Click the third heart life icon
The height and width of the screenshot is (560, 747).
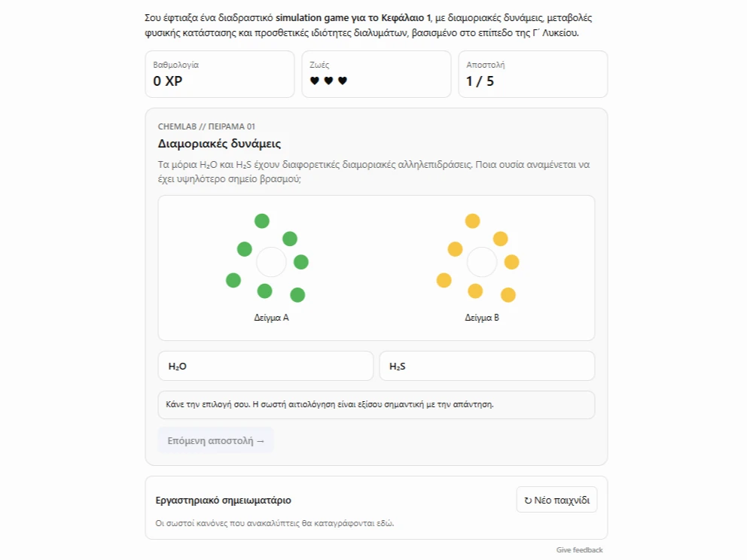tap(343, 81)
